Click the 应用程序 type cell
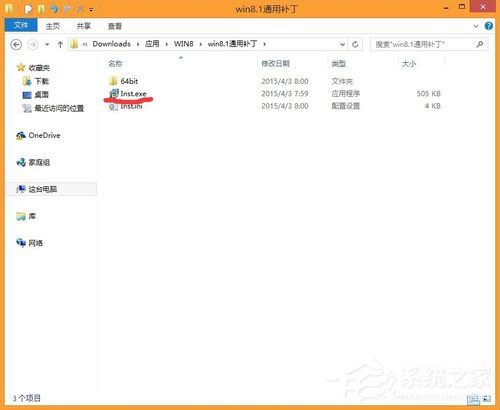Screen dimensions: 500x410 tap(346, 94)
